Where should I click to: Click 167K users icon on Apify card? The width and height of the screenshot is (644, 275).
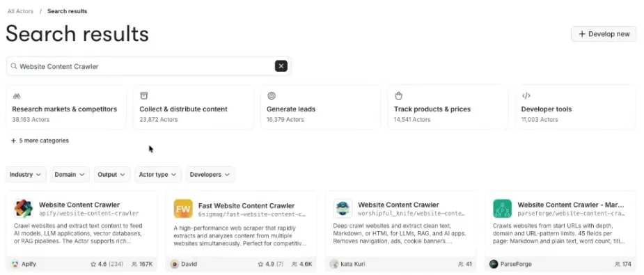point(134,264)
